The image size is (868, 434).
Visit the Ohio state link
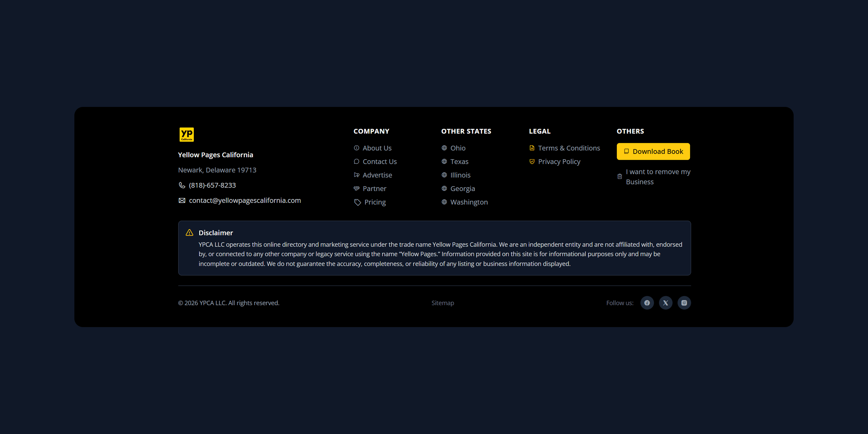click(458, 148)
